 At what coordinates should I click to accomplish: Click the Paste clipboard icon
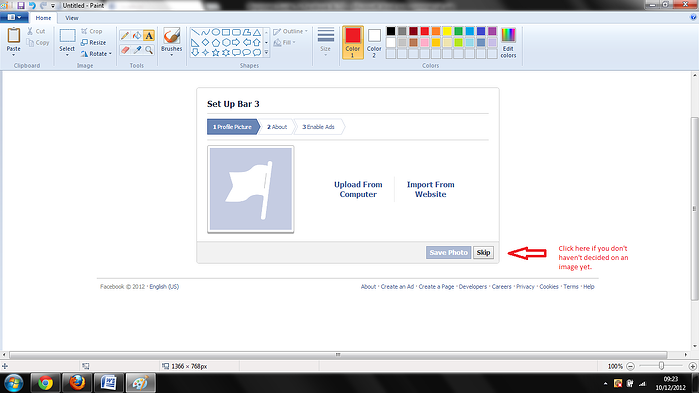[13, 36]
